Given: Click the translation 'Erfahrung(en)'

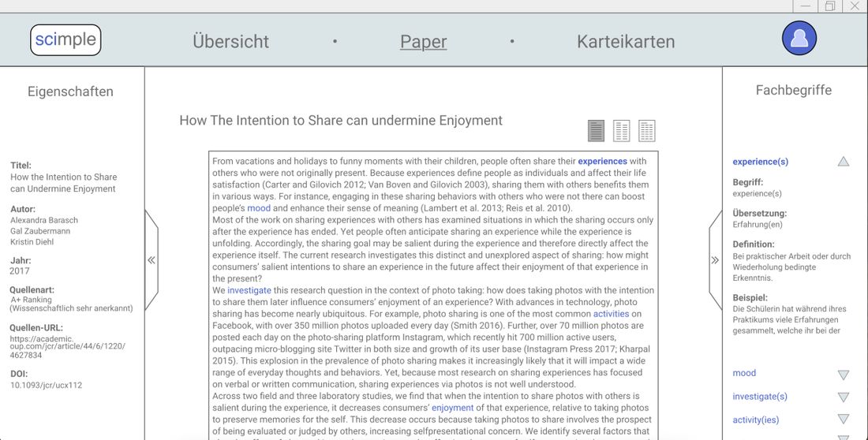Looking at the screenshot, I should point(758,225).
